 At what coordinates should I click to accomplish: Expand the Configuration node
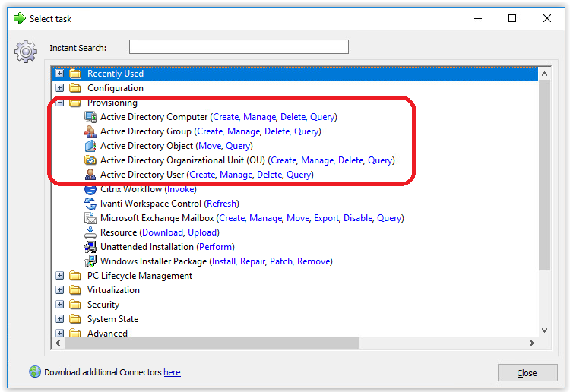59,88
